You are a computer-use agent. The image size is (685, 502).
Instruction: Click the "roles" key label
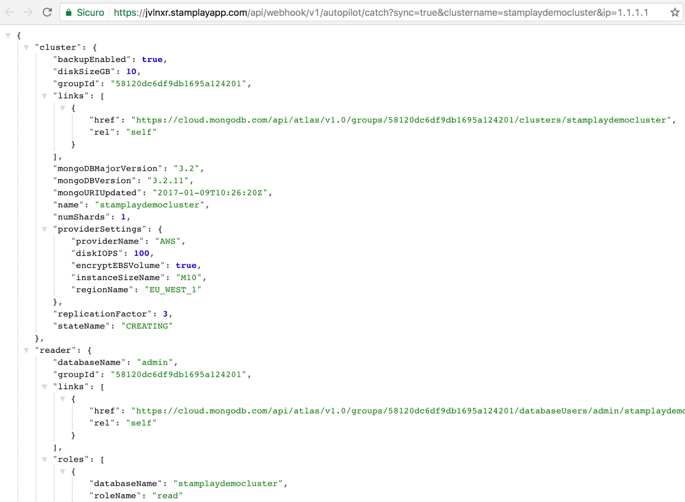click(x=71, y=459)
